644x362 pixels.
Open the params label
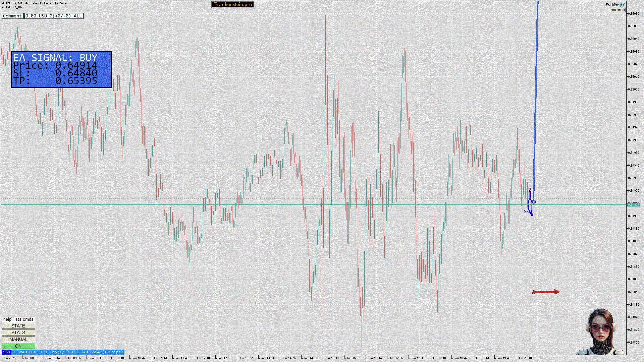(x=617, y=10)
